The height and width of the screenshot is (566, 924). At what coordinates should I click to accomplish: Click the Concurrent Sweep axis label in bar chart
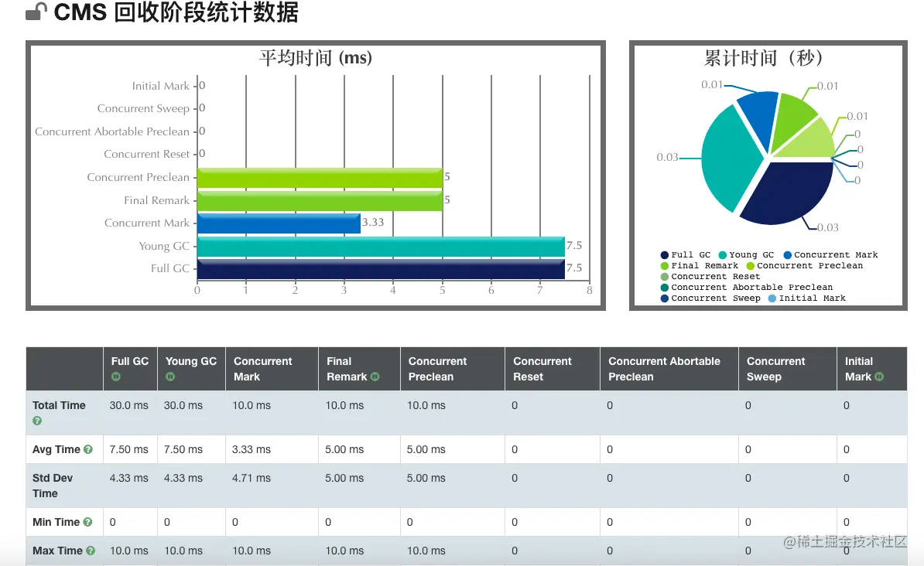pos(143,108)
